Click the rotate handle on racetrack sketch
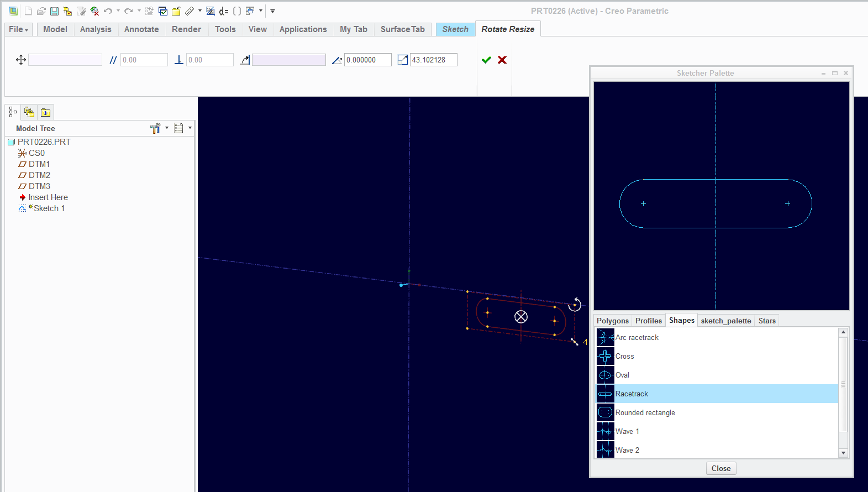868x492 pixels. coord(575,304)
